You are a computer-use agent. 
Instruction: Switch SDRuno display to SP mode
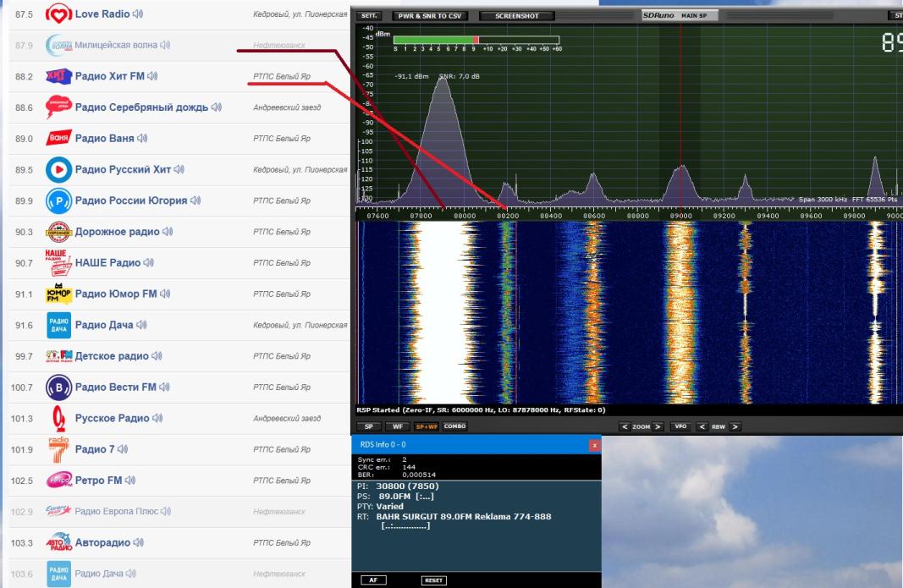coord(369,426)
